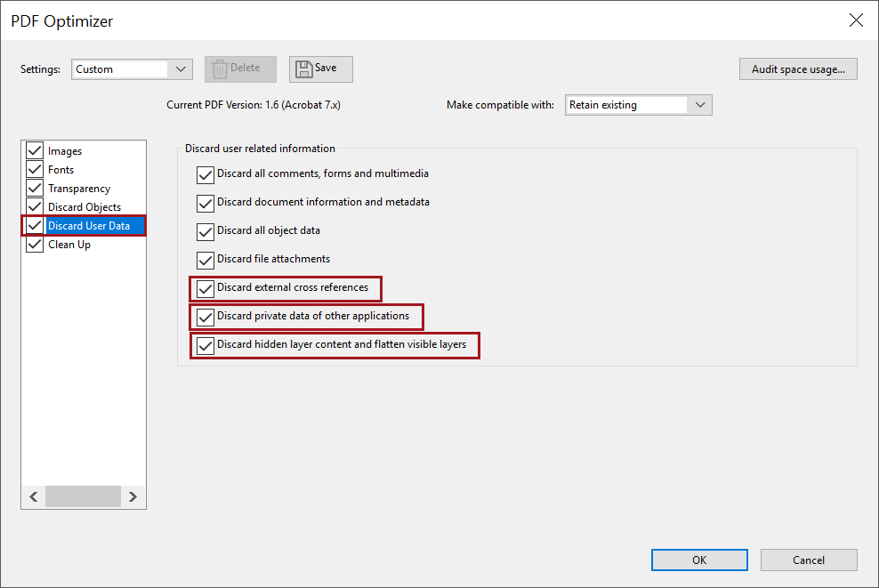This screenshot has width=879, height=588.
Task: Open the "Make compatible with" dropdown
Action: 638,104
